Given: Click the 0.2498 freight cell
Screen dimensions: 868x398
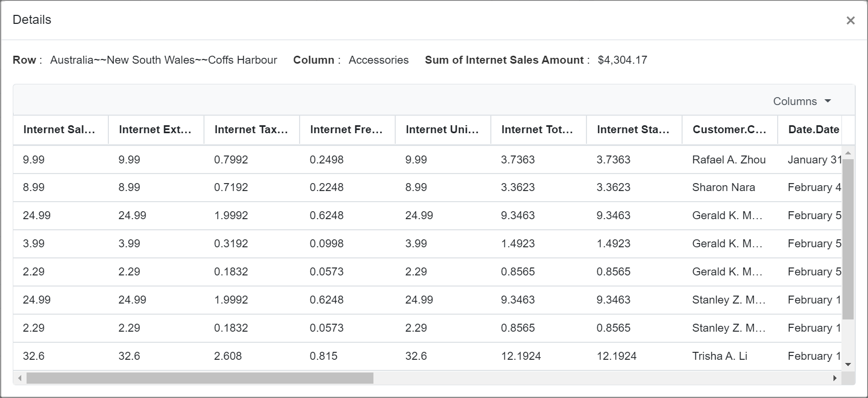Looking at the screenshot, I should coord(347,160).
